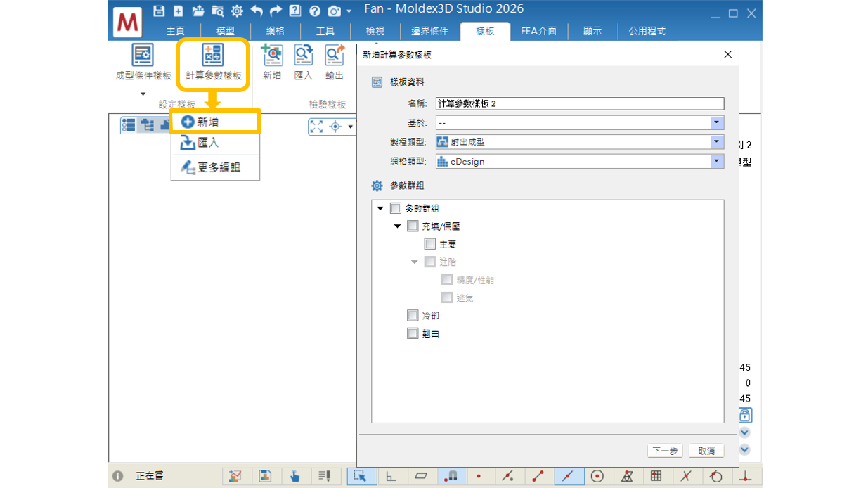
Task: Click the Undo arrow icon
Action: [x=257, y=11]
